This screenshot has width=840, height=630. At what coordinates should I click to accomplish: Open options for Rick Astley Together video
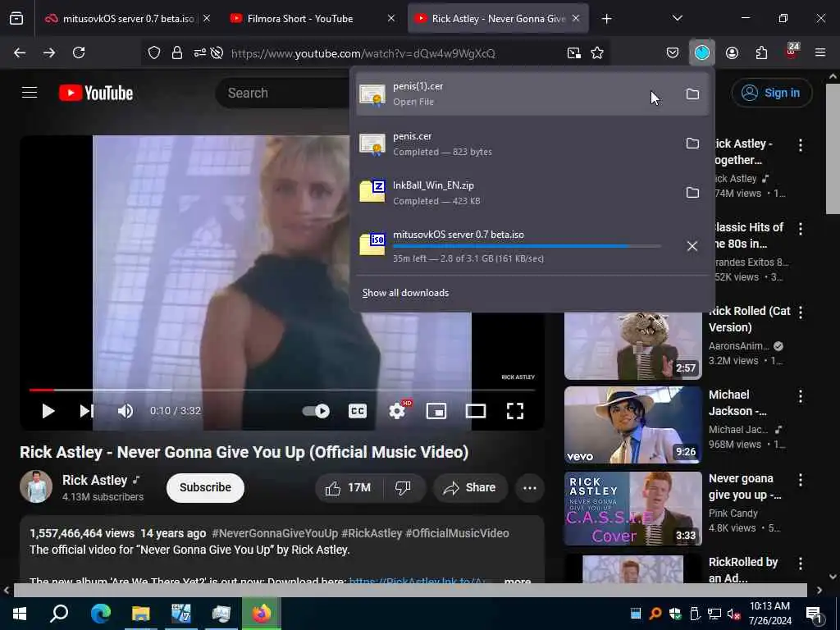(801, 144)
